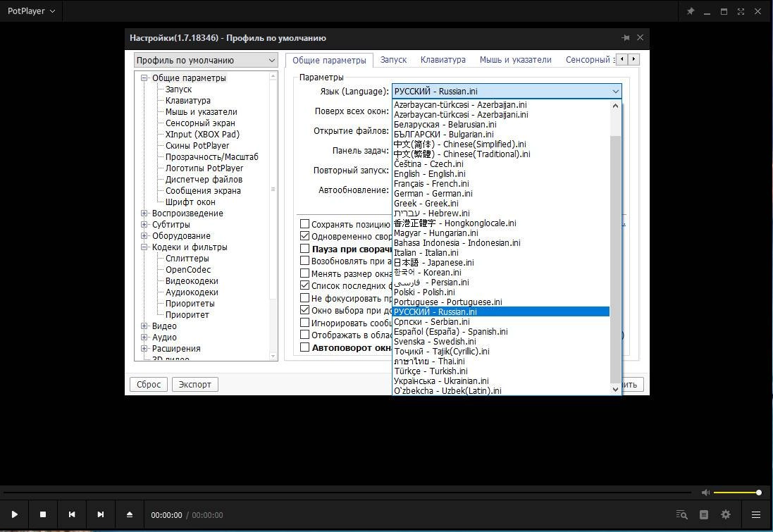Open Сплиттеры tree item
The width and height of the screenshot is (773, 532).
[x=187, y=258]
